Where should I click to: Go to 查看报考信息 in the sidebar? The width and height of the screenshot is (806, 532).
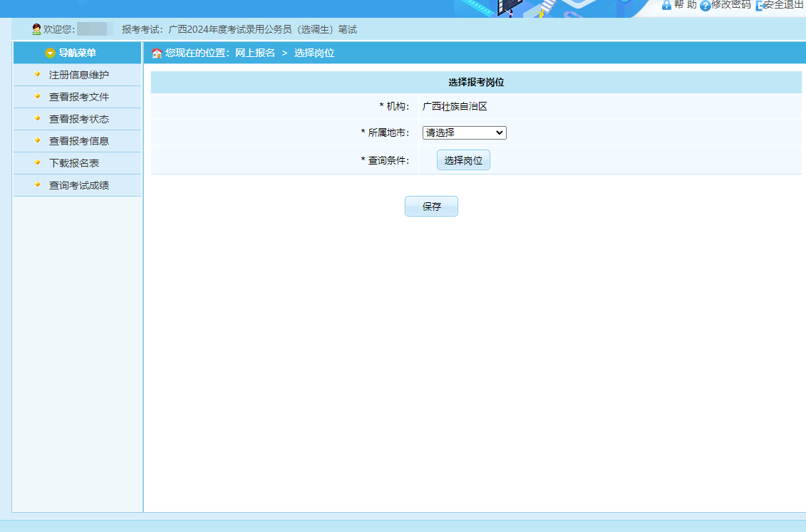point(78,141)
